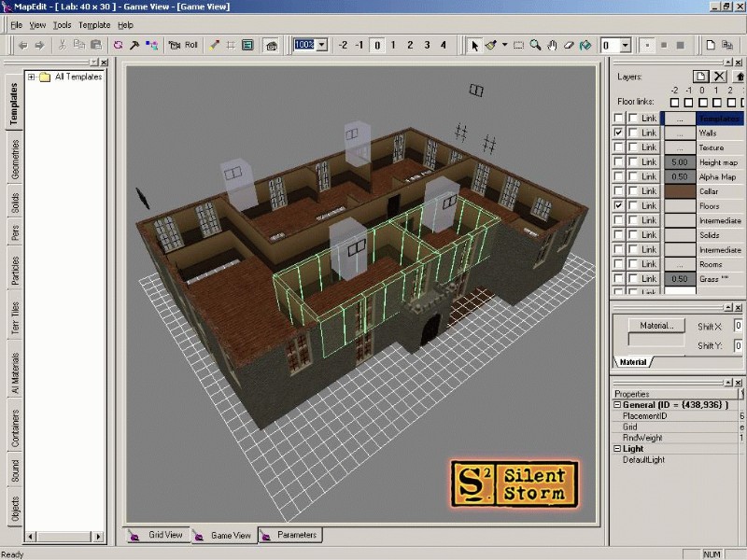
Task: Enable the Texture layer visibility checkbox
Action: click(617, 147)
